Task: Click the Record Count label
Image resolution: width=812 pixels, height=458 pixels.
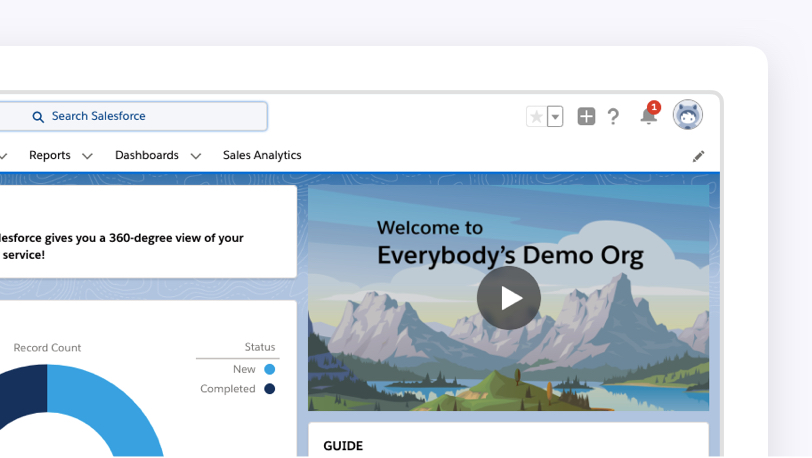Action: [x=47, y=348]
